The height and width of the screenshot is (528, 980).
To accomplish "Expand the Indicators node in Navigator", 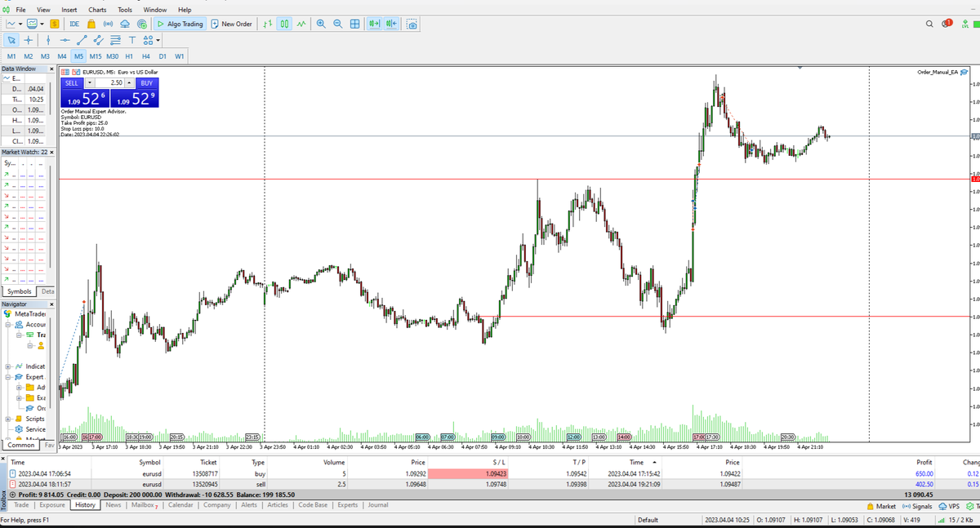I will pyautogui.click(x=7, y=366).
